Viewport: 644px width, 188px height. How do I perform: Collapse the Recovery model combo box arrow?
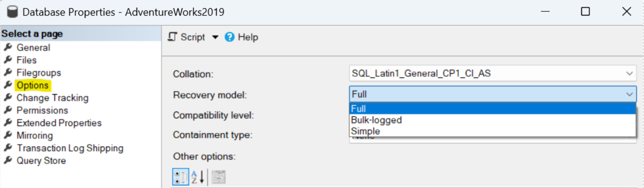pyautogui.click(x=629, y=94)
